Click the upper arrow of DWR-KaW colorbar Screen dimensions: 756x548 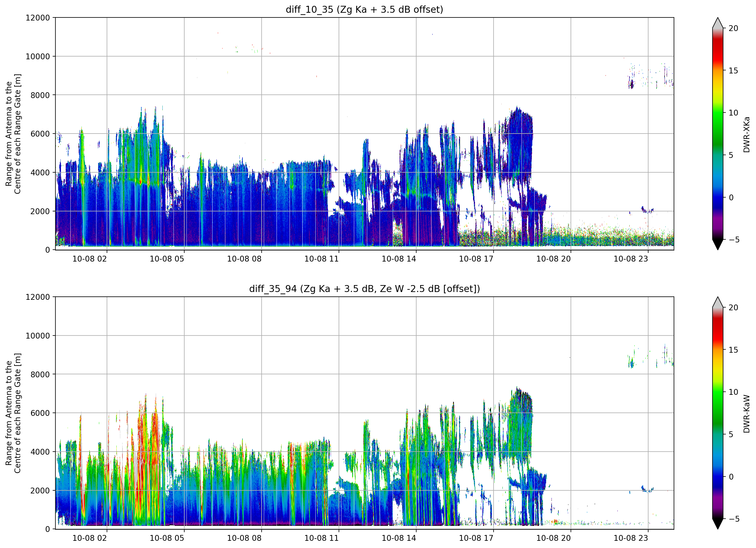coord(718,302)
